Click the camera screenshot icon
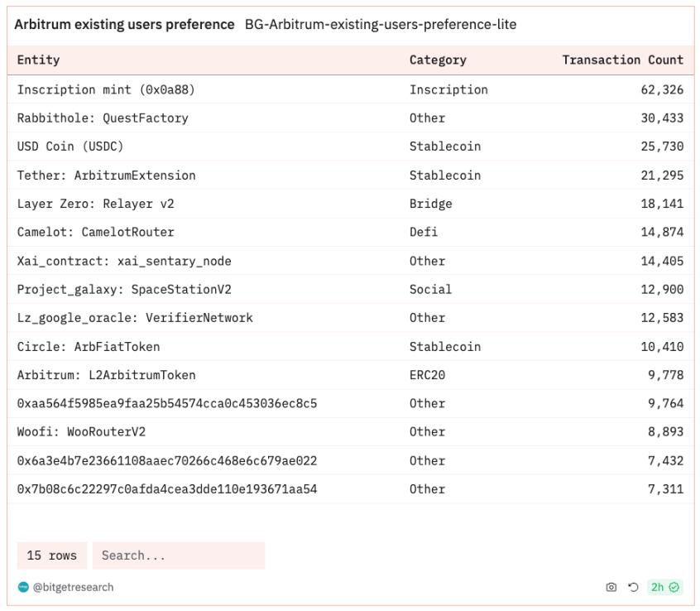 click(x=611, y=587)
